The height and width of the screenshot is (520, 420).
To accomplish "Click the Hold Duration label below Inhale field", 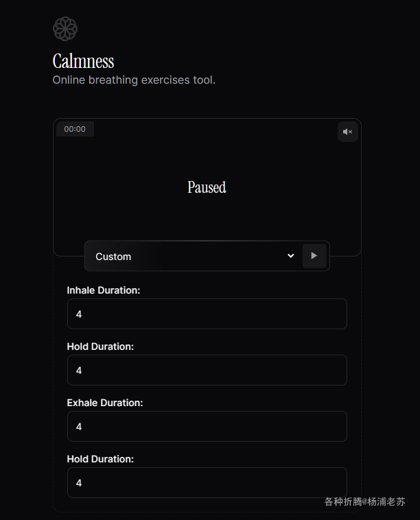I will 100,346.
